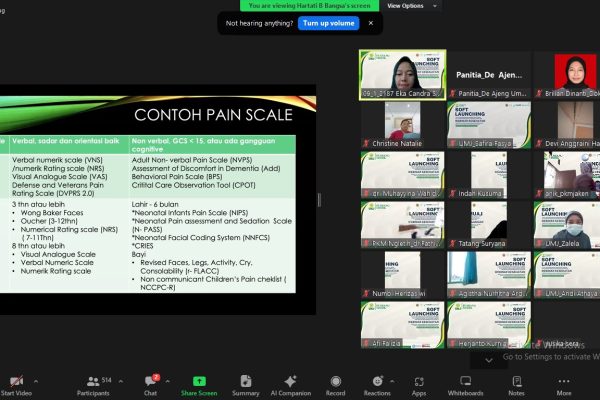Click Critital Care Observation Tool (CPOT) line
600x400 pixels.
(194, 185)
